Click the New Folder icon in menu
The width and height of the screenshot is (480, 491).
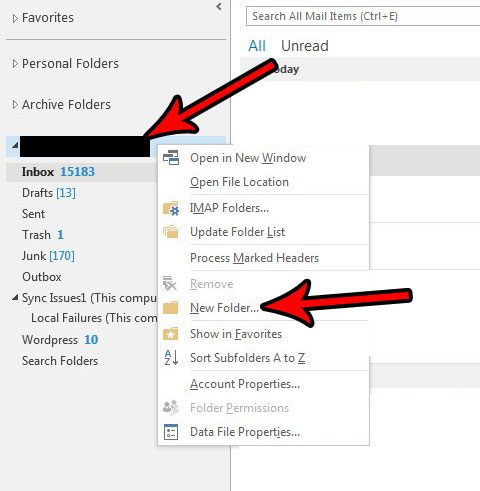tap(170, 308)
